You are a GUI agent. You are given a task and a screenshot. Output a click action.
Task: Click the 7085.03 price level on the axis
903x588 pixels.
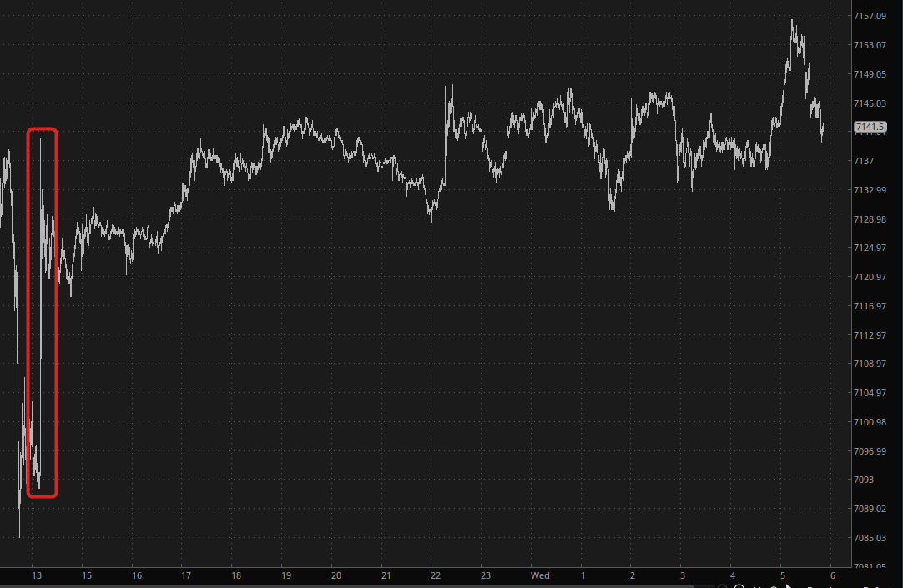click(x=869, y=538)
